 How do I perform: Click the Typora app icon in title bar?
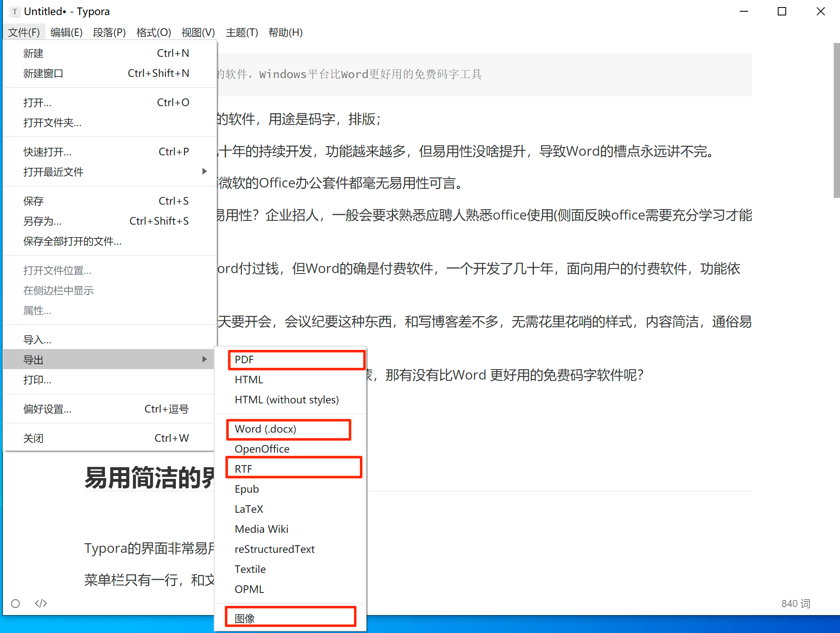point(15,11)
